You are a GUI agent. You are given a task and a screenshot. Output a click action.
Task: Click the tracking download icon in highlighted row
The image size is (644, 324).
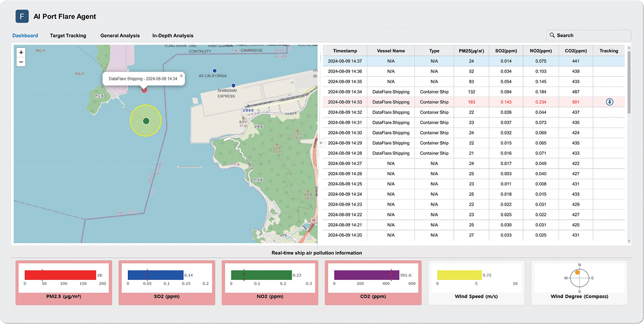click(609, 102)
